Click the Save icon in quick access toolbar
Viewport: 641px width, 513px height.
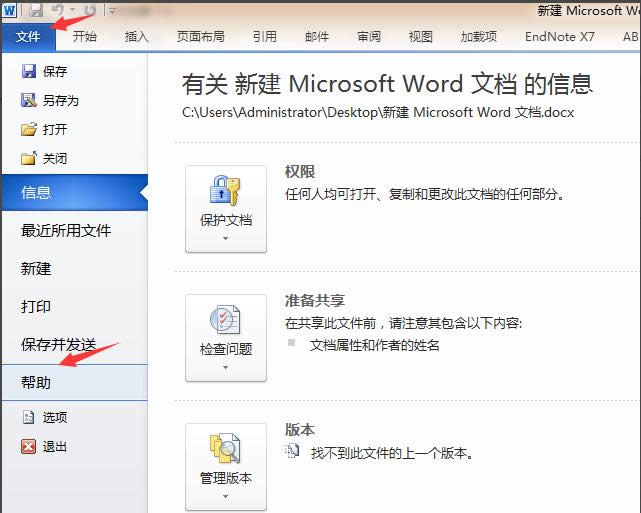(37, 10)
